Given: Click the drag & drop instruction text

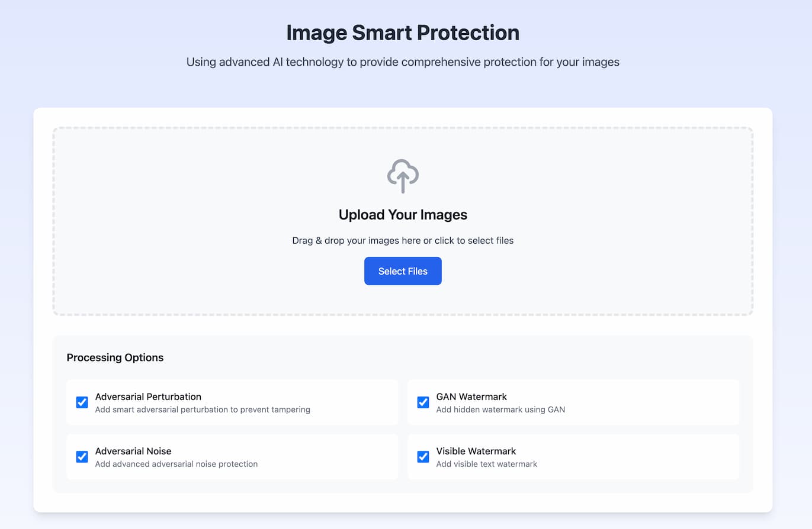Looking at the screenshot, I should click(x=403, y=241).
